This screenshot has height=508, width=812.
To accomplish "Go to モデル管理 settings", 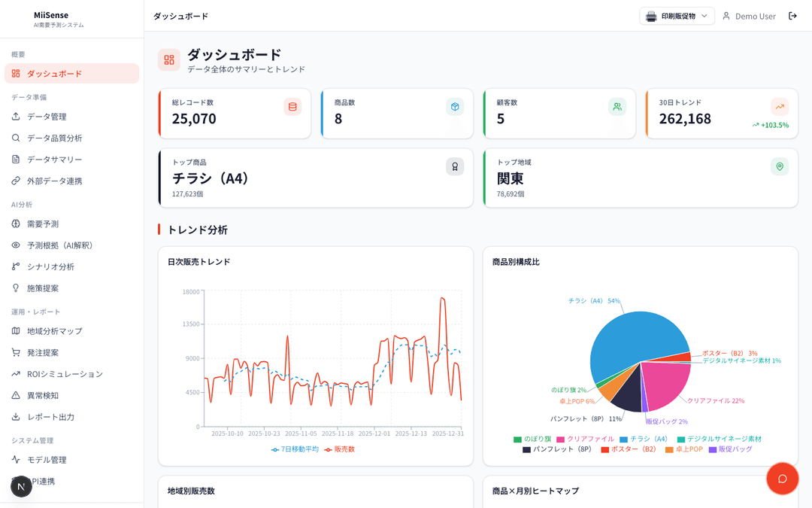I will [x=72, y=460].
